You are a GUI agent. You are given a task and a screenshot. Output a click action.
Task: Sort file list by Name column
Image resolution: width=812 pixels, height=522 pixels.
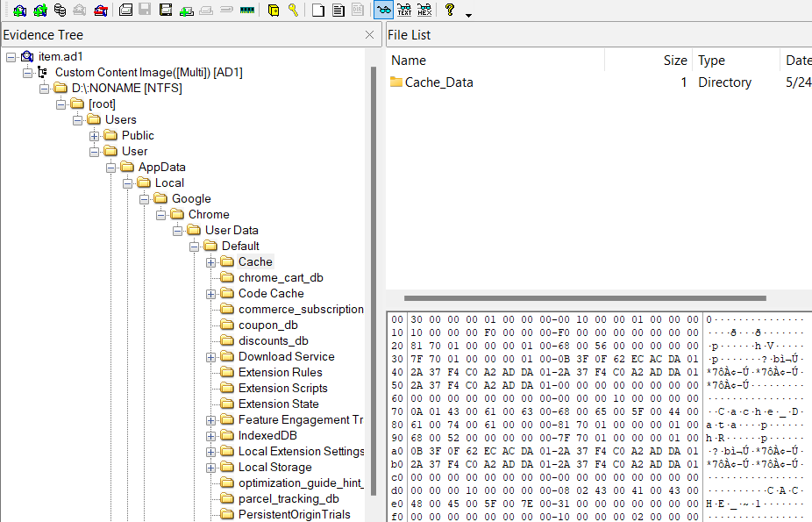tap(496, 61)
